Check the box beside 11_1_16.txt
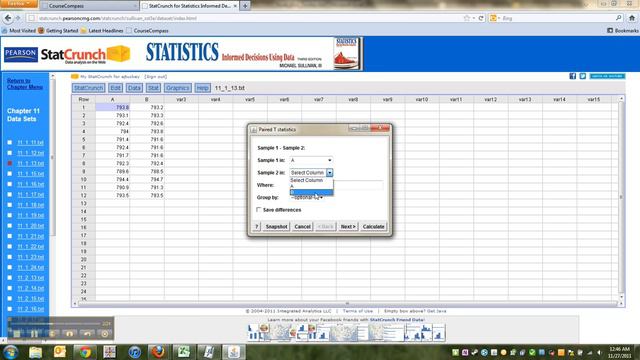Screen dimensions: 640x360 (10, 184)
